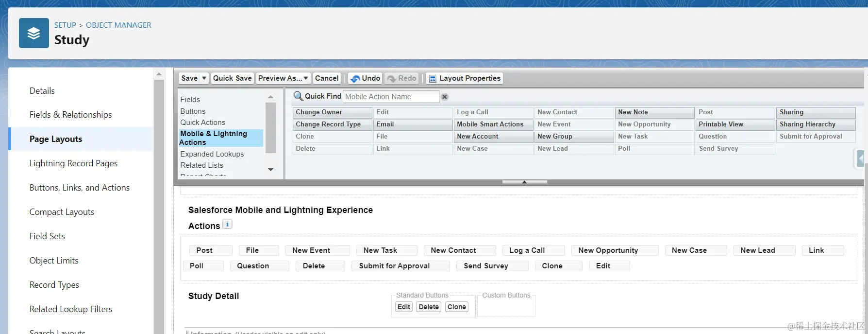Click the Object Manager layers icon
The height and width of the screenshot is (334, 868).
coord(34,33)
